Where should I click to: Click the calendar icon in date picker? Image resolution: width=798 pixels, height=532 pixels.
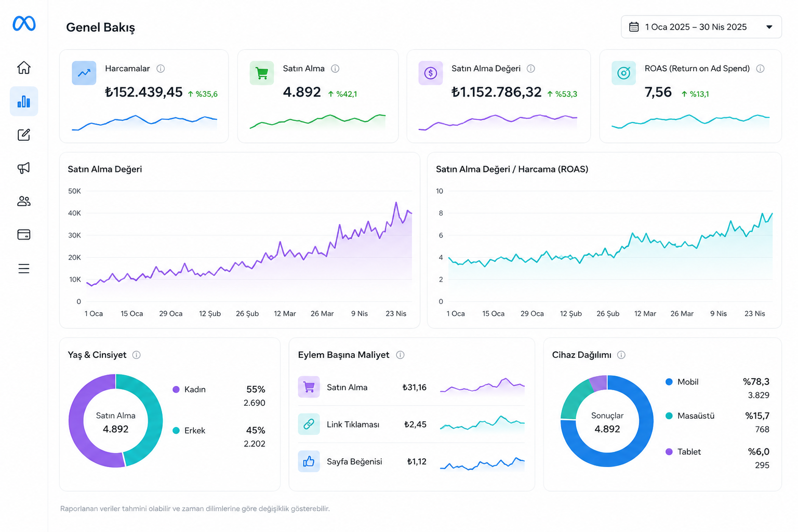(634, 27)
